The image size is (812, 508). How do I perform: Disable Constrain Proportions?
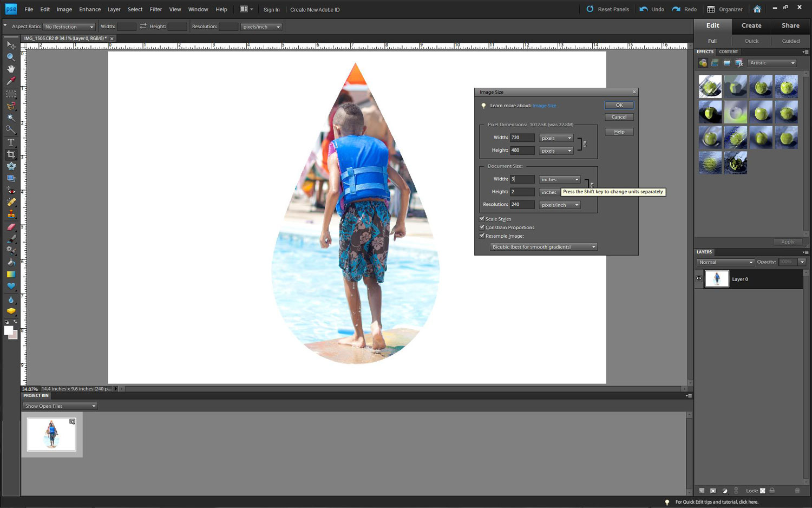(482, 227)
